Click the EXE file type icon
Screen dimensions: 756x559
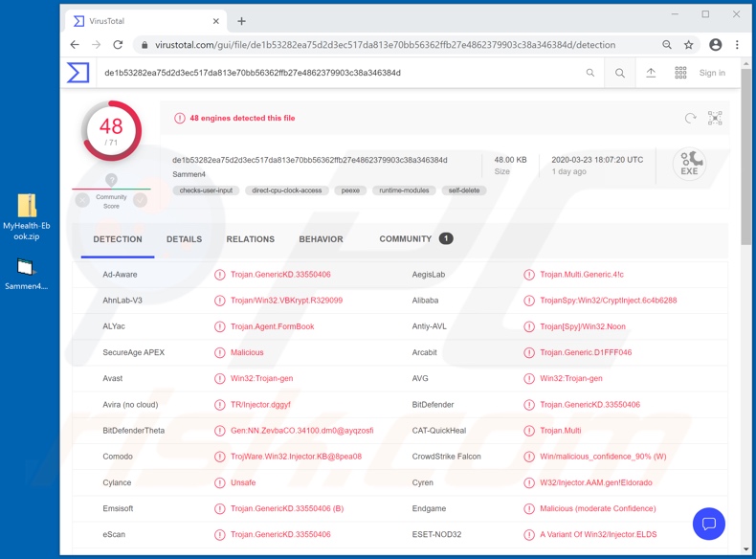point(689,164)
